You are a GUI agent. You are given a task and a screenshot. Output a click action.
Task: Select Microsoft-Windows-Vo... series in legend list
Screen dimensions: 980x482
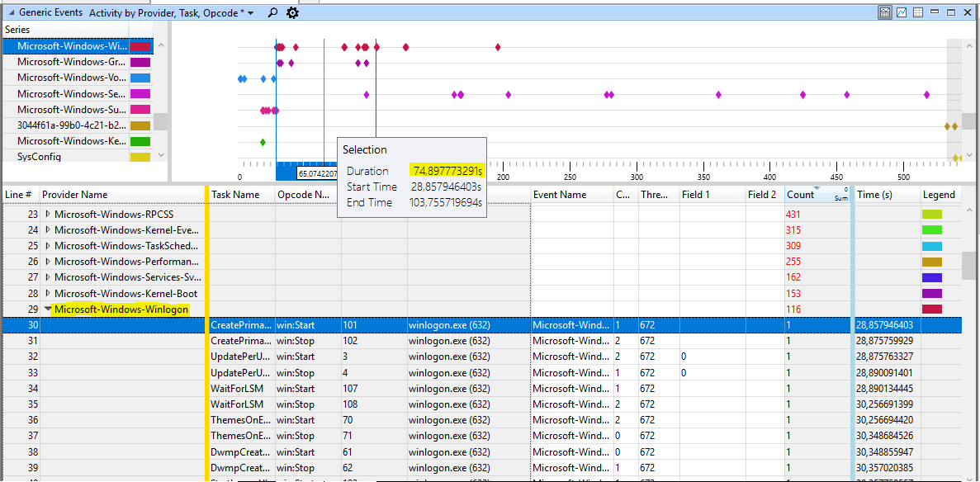tap(72, 78)
